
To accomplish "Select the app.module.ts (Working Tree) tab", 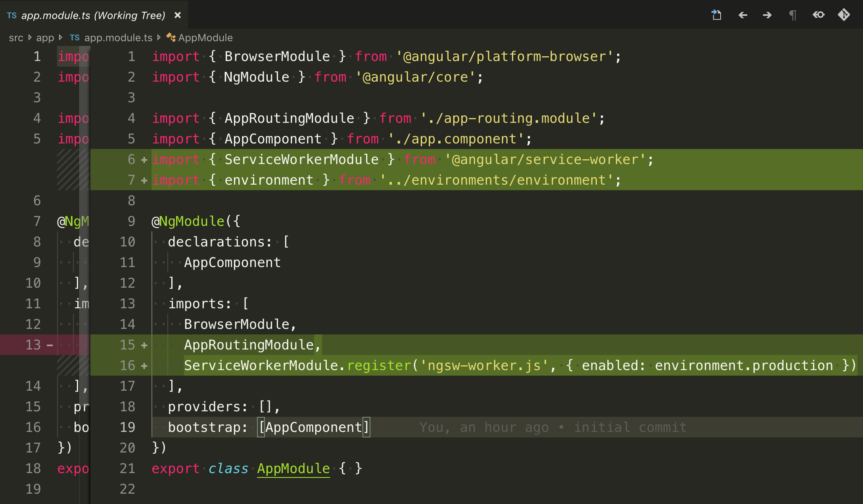I will pos(93,15).
